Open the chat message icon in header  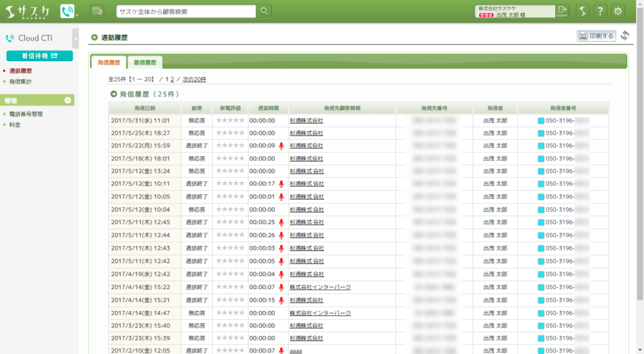(97, 11)
